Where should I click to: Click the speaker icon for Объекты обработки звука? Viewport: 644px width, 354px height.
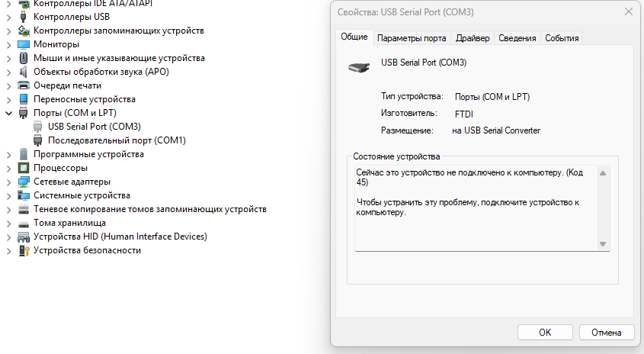coord(24,72)
